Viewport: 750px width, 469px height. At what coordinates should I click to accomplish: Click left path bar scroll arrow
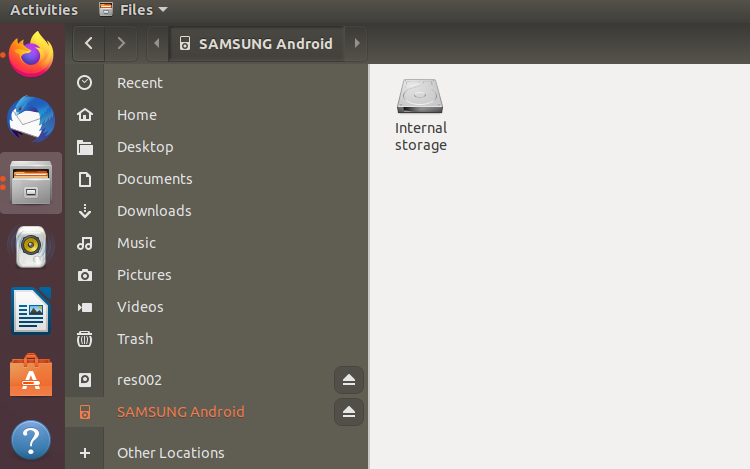(x=157, y=43)
